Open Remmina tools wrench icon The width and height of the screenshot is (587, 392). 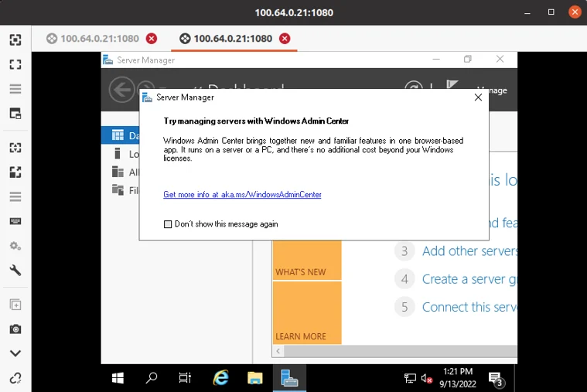[15, 271]
